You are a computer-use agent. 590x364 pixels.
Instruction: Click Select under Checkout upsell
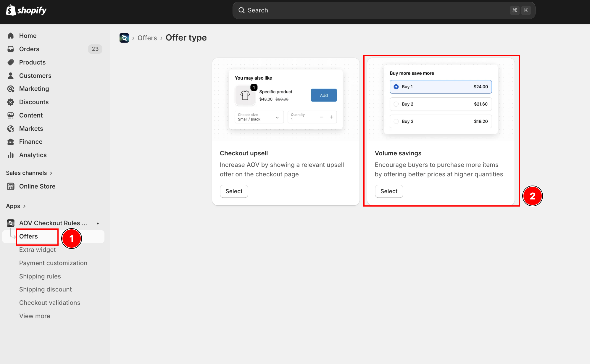(x=234, y=191)
